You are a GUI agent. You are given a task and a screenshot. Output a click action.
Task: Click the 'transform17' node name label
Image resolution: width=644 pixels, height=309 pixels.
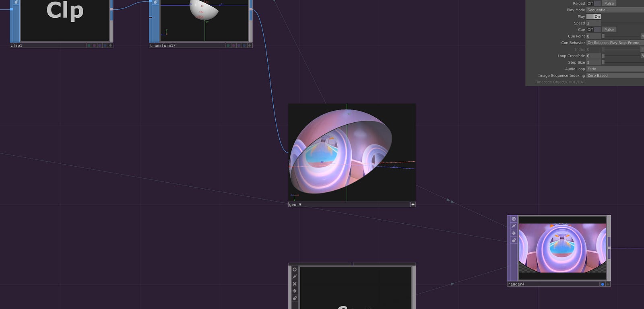[163, 45]
